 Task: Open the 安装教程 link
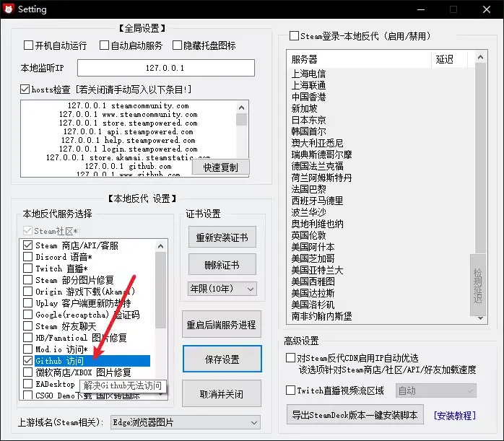click(454, 416)
